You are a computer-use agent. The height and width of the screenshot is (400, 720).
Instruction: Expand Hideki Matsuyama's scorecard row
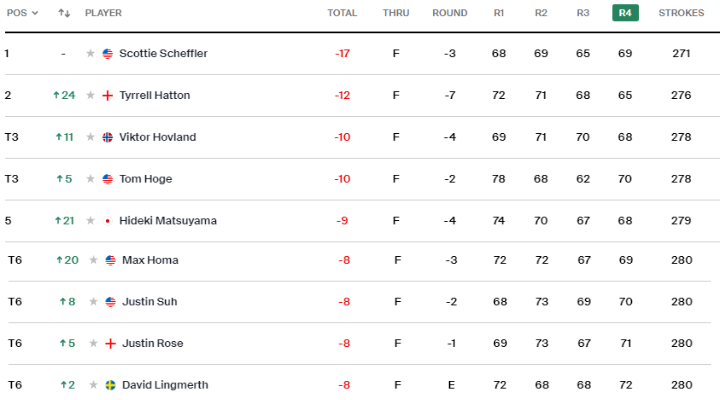pyautogui.click(x=362, y=221)
